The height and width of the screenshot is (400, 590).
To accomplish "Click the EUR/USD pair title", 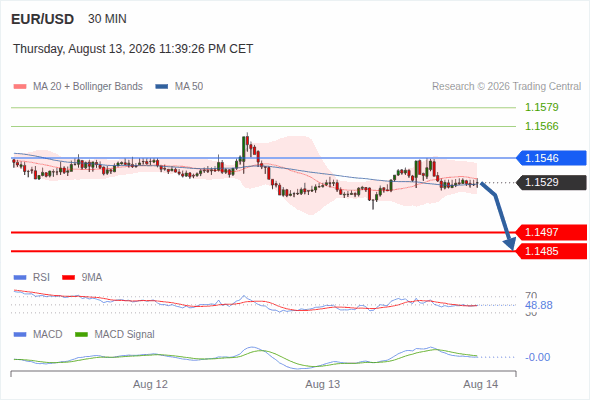I will (43, 19).
